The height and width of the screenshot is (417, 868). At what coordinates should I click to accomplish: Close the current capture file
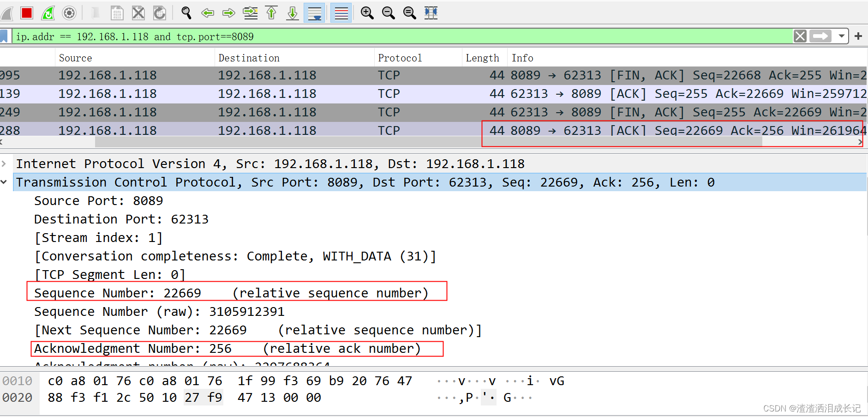pos(138,13)
